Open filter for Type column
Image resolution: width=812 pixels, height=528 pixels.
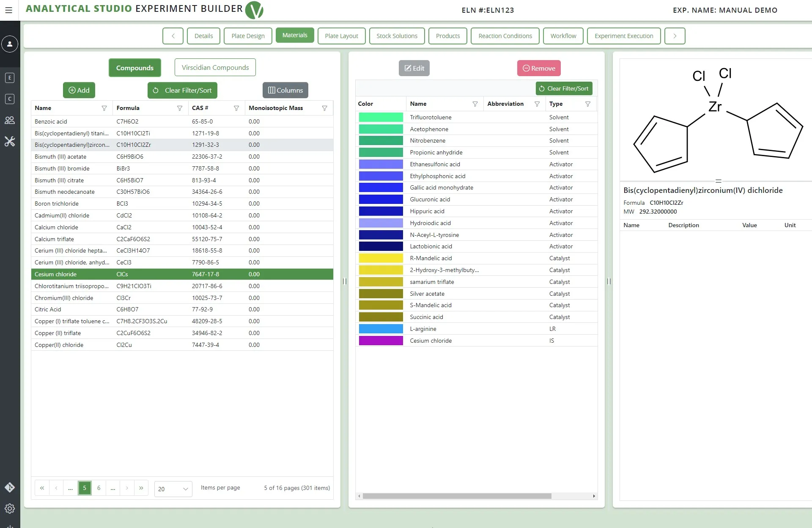tap(587, 104)
